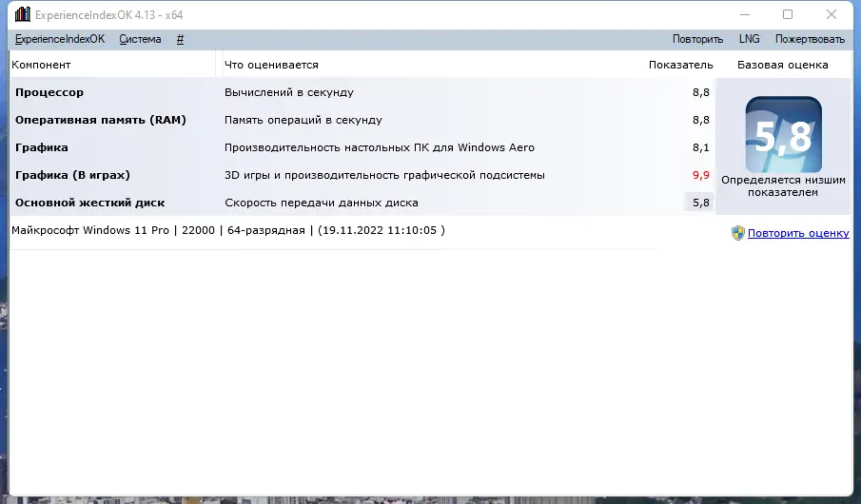Click the Вычислений в секунду description
The width and height of the screenshot is (861, 504).
tap(289, 92)
